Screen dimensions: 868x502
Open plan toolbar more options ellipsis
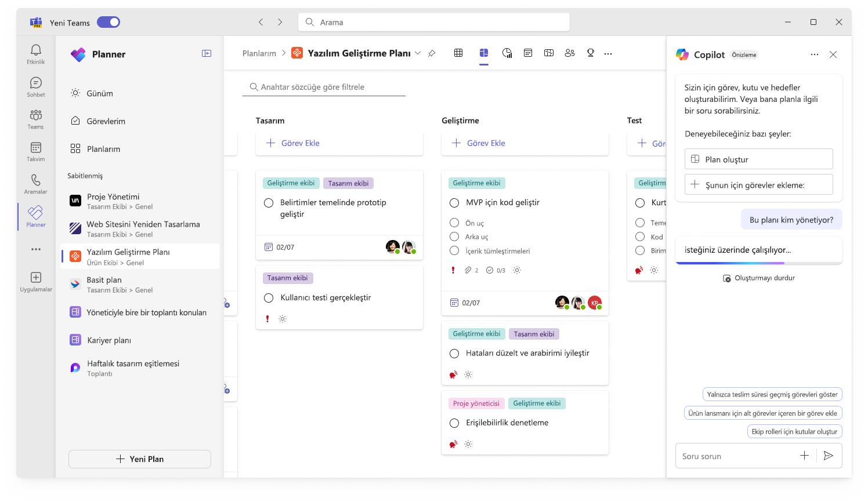pyautogui.click(x=608, y=53)
